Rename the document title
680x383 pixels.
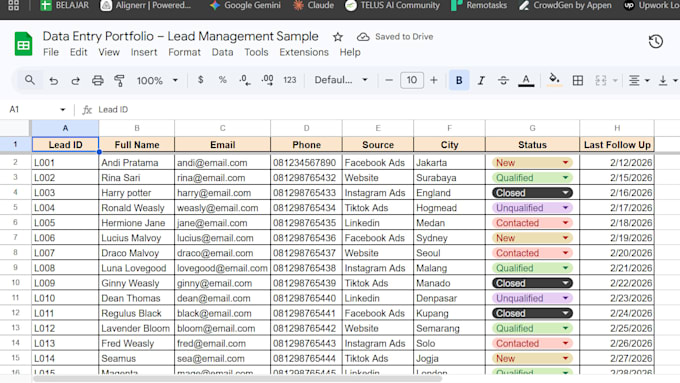pyautogui.click(x=180, y=36)
